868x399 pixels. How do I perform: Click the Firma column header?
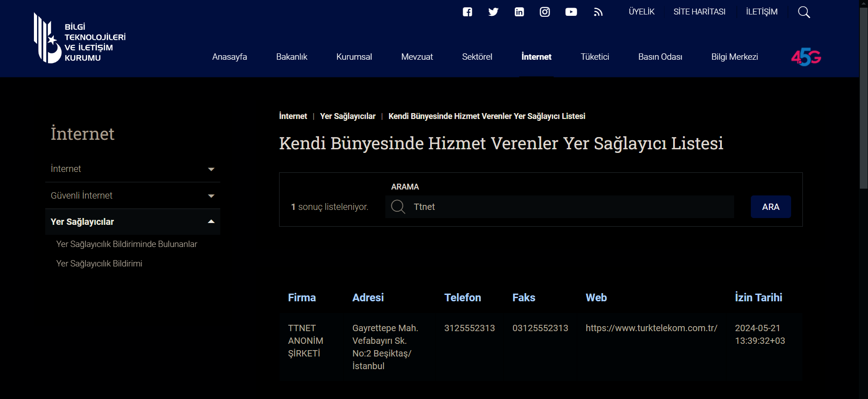click(x=302, y=298)
